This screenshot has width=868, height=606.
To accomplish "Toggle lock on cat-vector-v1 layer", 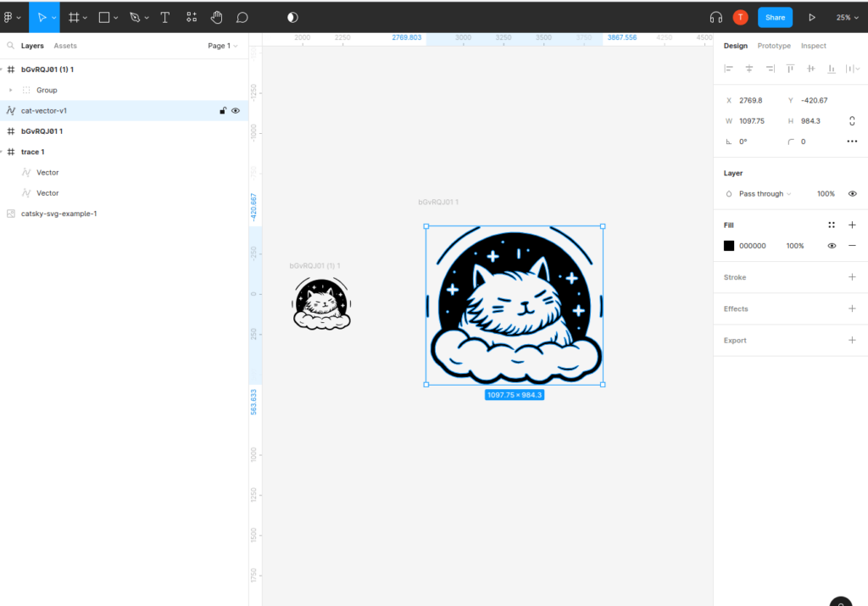I will point(223,110).
